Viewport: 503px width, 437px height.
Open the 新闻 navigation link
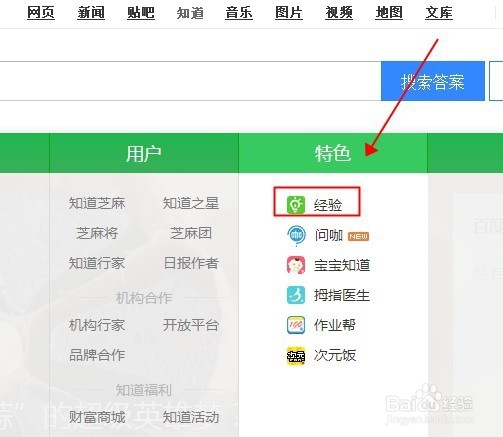tap(91, 13)
